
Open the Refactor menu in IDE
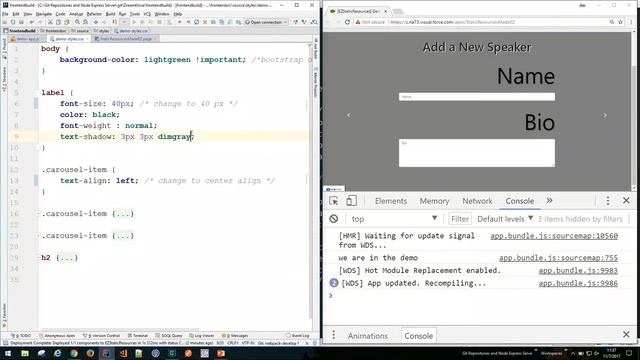pos(94,14)
